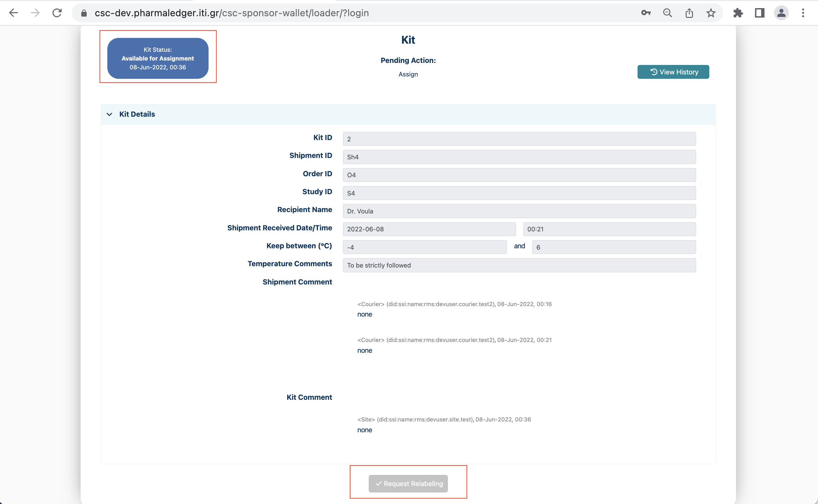Bookmark the page with the star icon
The image size is (818, 504).
coord(710,13)
